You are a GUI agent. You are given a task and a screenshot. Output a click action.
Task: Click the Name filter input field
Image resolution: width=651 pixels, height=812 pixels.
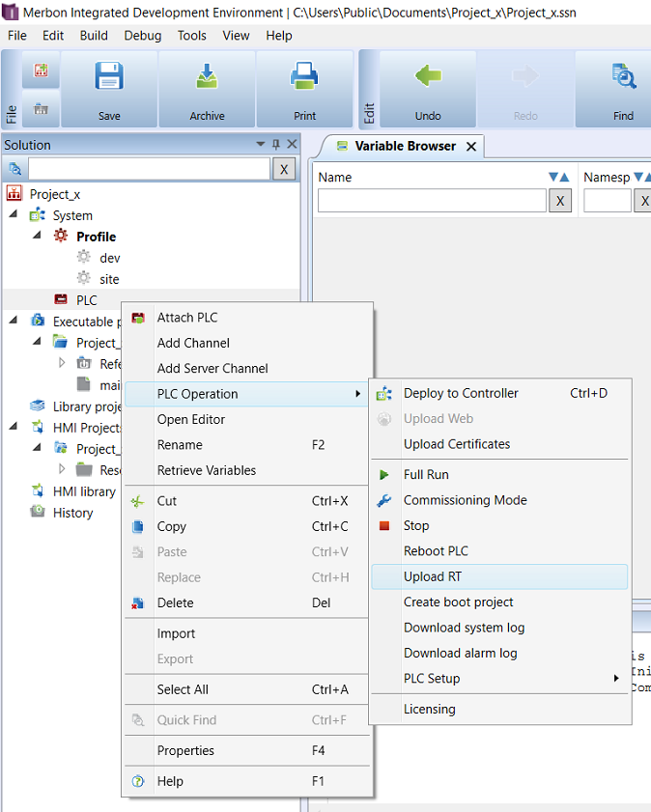(x=432, y=201)
